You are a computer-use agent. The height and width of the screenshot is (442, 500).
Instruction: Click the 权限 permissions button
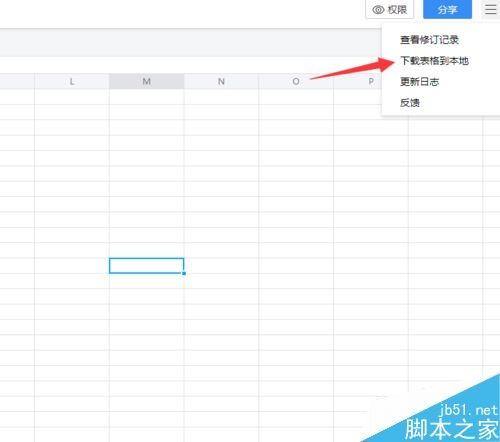[x=390, y=9]
